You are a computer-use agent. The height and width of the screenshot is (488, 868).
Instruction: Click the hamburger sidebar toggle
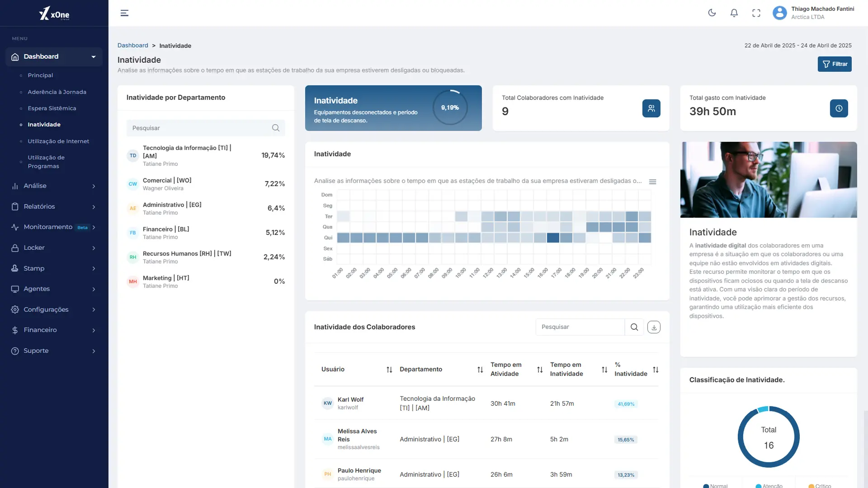(x=124, y=13)
